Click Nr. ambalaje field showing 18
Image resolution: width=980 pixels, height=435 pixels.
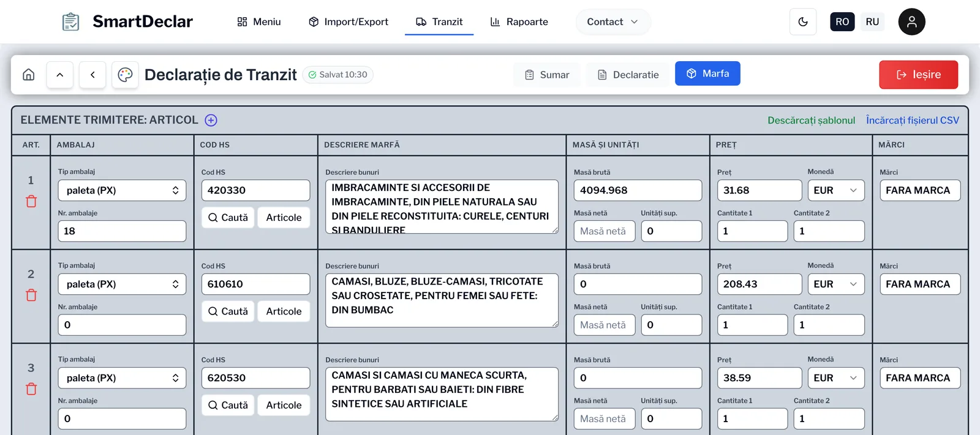tap(122, 231)
